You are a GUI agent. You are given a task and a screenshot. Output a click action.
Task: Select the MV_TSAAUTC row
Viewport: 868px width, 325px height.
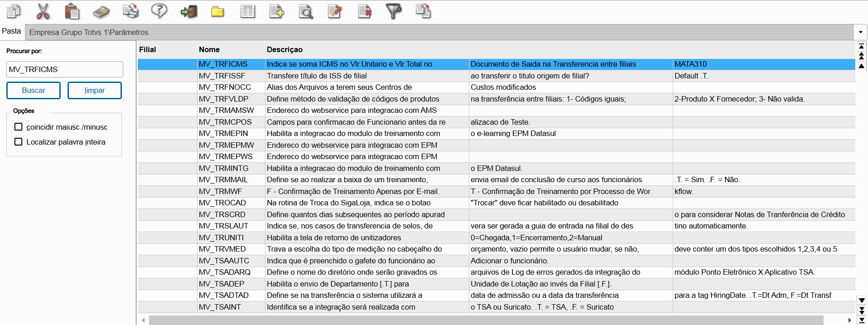[x=497, y=261]
